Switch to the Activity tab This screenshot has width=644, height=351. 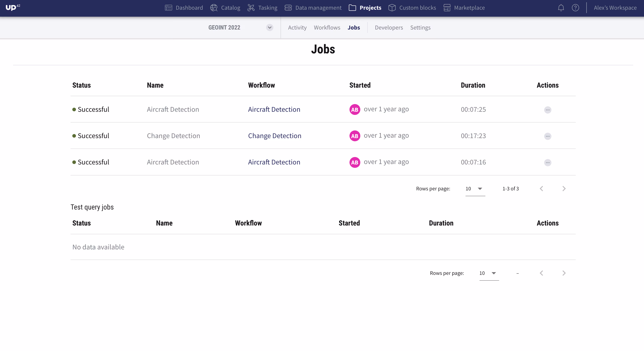click(x=297, y=27)
